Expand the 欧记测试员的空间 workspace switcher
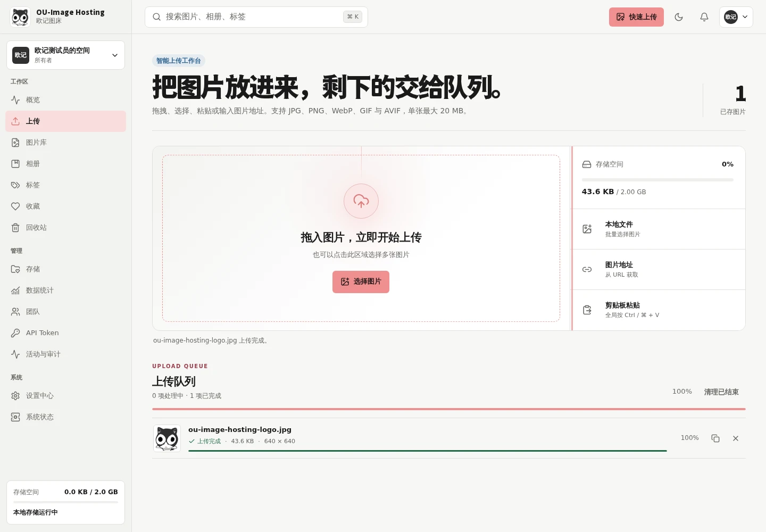Image resolution: width=766 pixels, height=532 pixels. click(x=65, y=55)
